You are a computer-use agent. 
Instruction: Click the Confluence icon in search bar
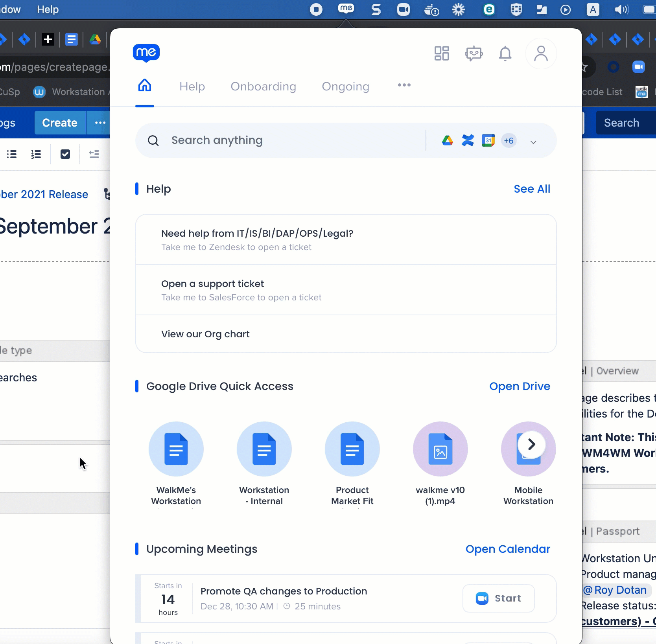click(x=468, y=140)
